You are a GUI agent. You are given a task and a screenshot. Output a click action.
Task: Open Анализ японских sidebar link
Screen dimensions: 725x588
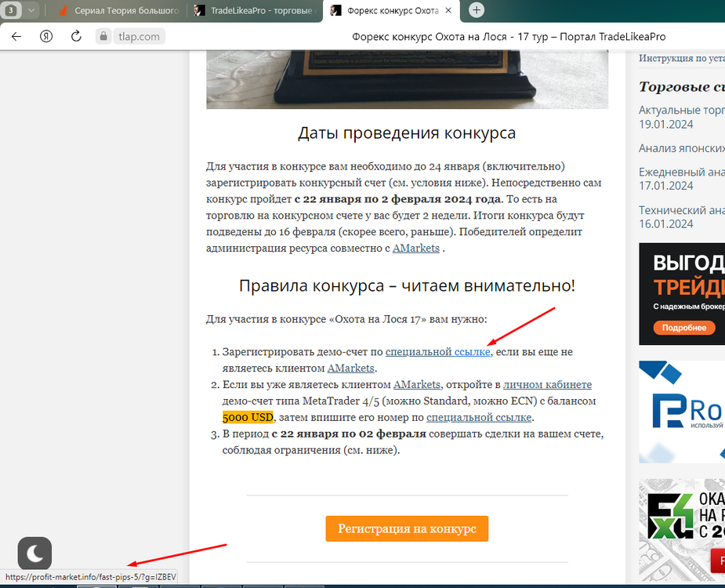pos(682,148)
